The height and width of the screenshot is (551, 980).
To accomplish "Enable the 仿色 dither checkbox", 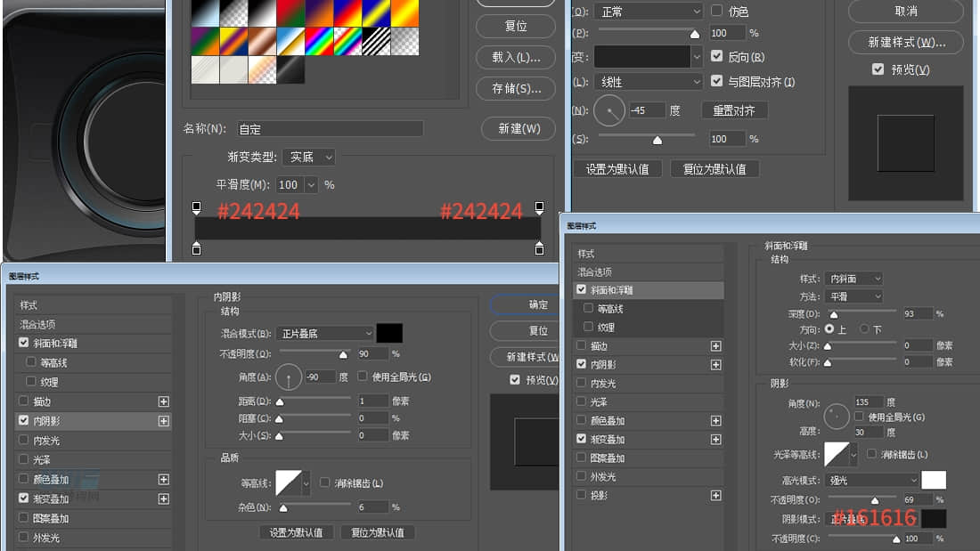I will pos(717,11).
